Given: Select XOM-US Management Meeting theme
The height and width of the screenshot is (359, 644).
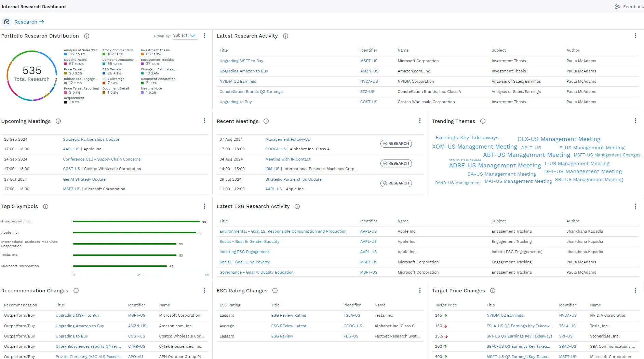Looking at the screenshot, I should pyautogui.click(x=474, y=147).
